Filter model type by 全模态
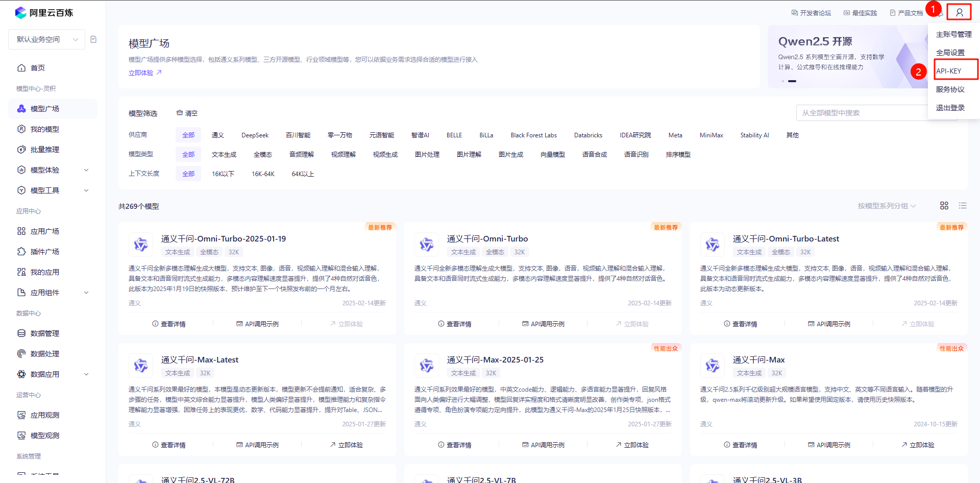 click(263, 155)
